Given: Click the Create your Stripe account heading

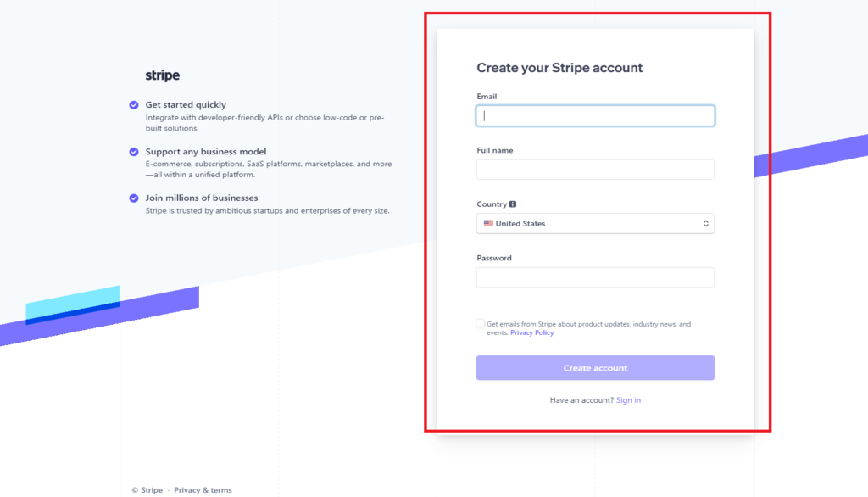Looking at the screenshot, I should [x=559, y=68].
